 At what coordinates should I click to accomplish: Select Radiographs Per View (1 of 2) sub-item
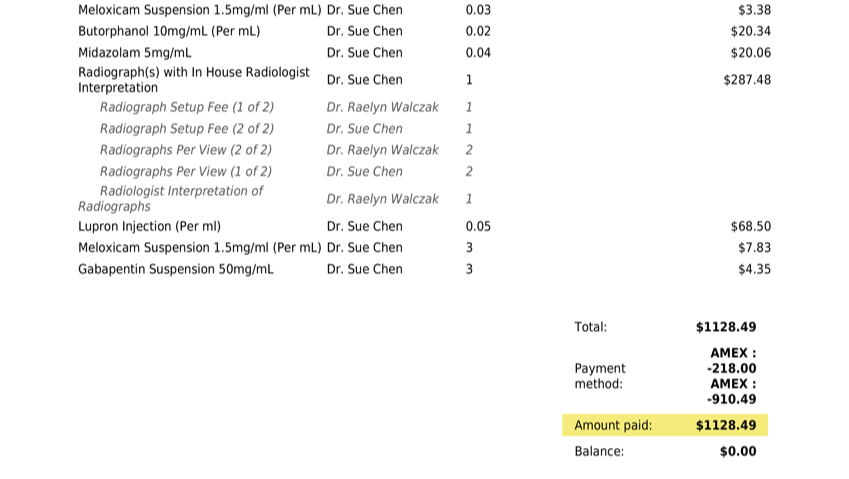pos(186,172)
